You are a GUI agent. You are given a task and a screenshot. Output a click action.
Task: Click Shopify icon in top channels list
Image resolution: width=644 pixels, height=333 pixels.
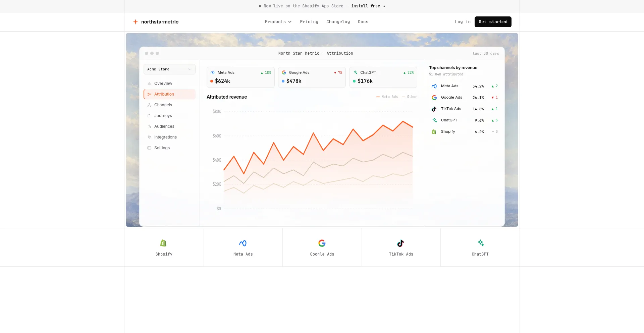coord(434,132)
